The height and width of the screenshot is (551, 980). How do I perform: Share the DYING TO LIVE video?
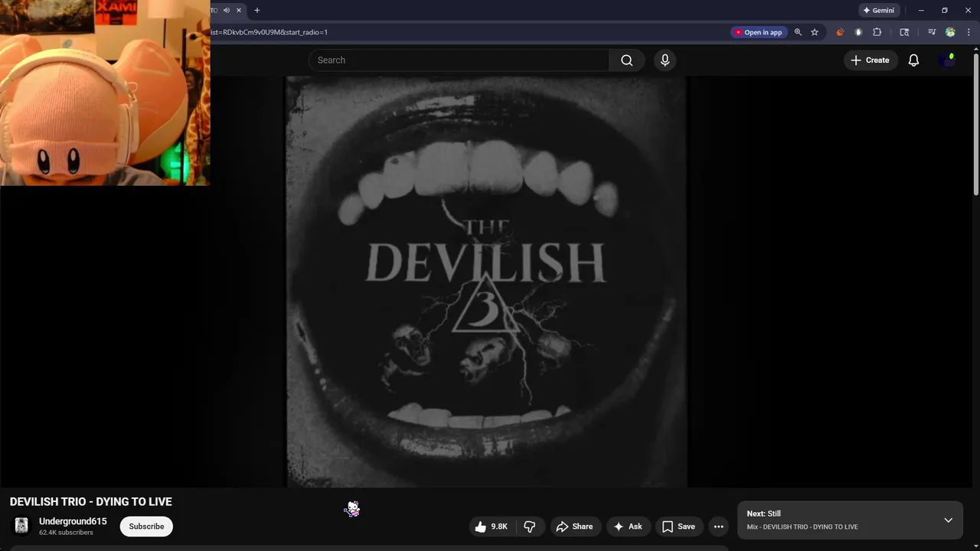(x=574, y=527)
